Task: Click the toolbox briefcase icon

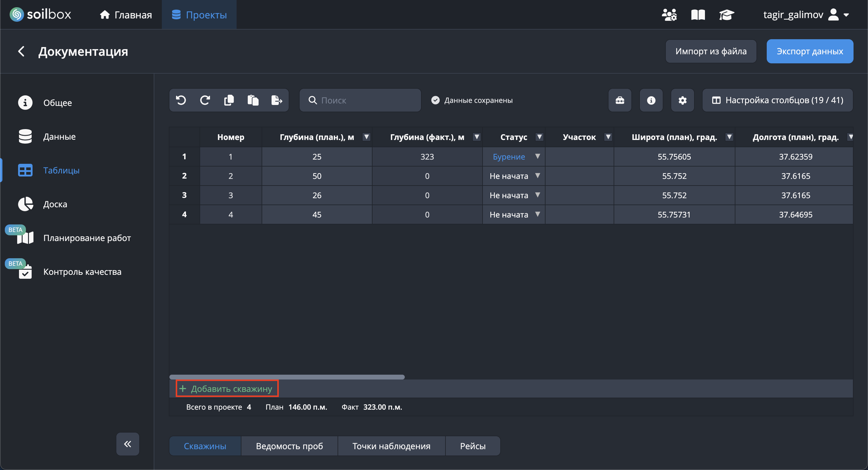Action: [x=620, y=100]
